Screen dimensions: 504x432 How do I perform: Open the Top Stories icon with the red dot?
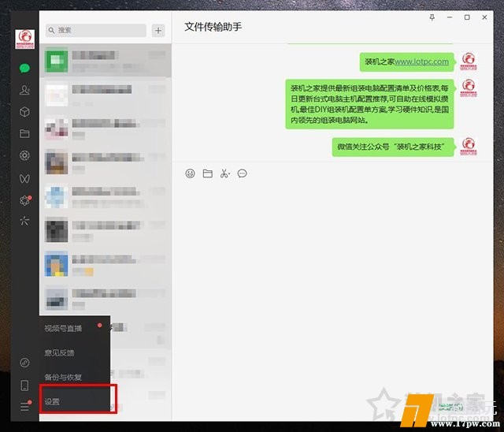25,200
